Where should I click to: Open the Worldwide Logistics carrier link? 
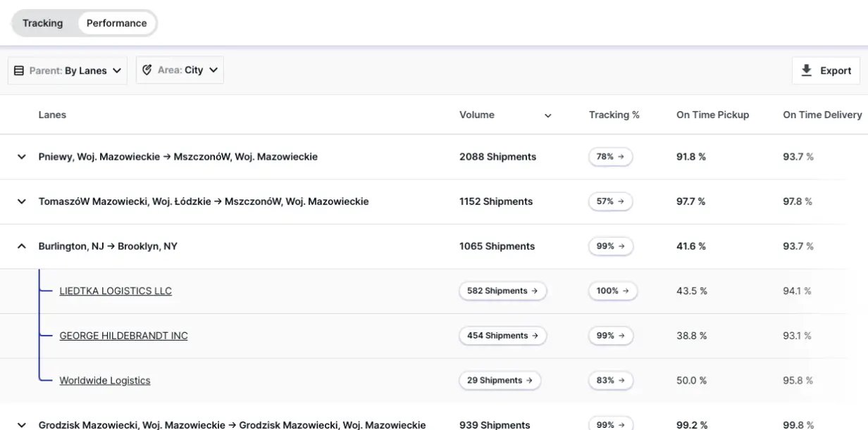click(x=105, y=381)
